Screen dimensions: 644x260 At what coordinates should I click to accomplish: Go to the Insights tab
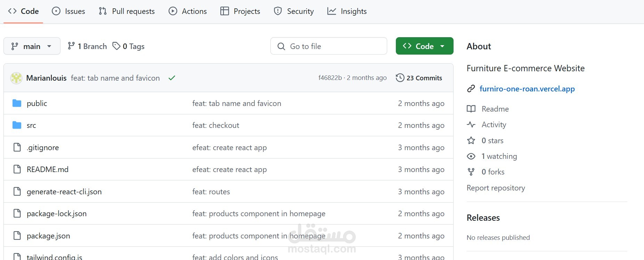(347, 11)
